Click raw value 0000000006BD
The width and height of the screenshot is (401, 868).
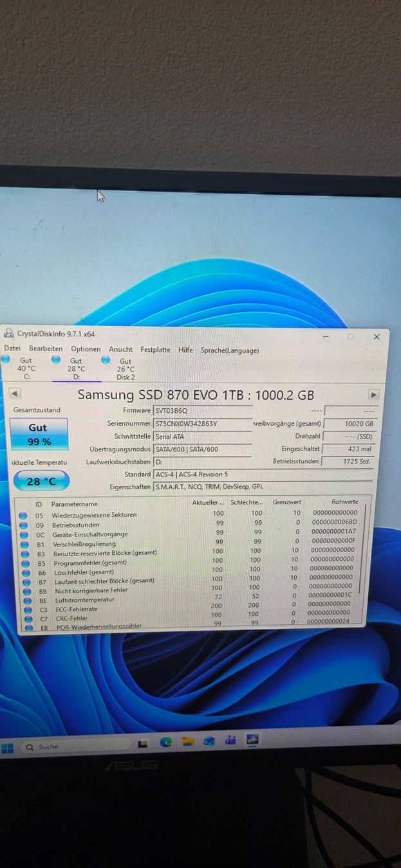pos(334,523)
